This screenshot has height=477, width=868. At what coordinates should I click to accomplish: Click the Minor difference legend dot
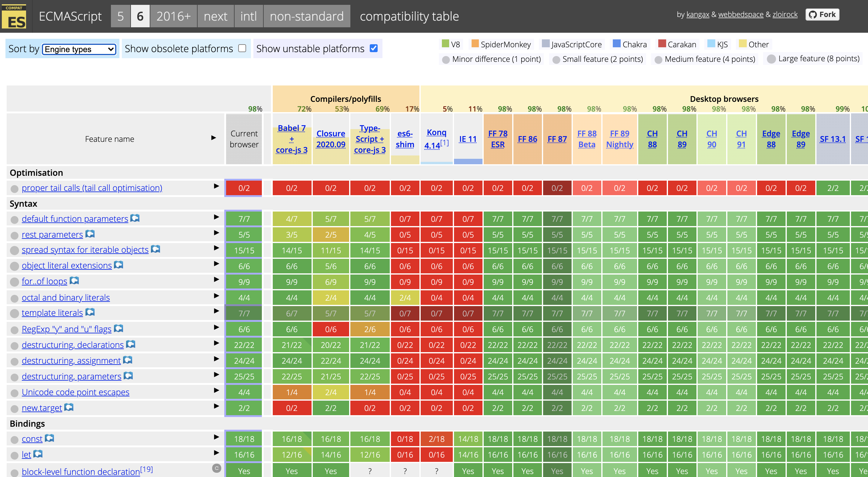tap(446, 60)
